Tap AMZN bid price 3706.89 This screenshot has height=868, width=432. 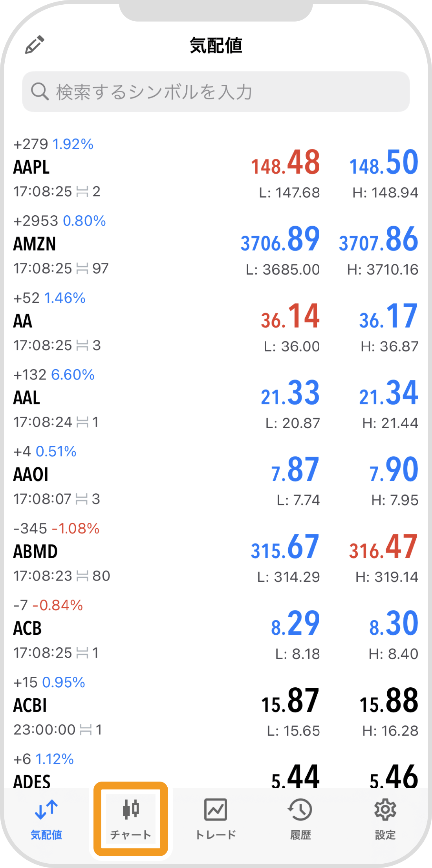280,239
